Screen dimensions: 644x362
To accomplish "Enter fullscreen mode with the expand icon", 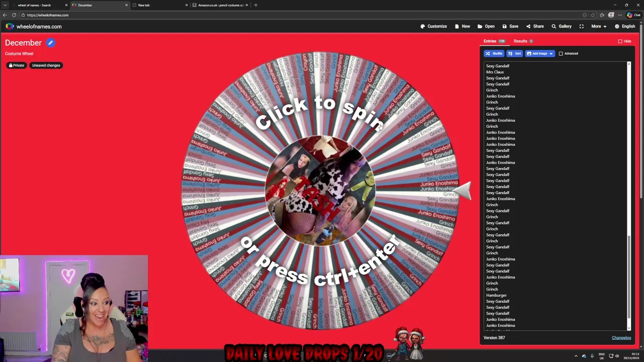I will 582,26.
